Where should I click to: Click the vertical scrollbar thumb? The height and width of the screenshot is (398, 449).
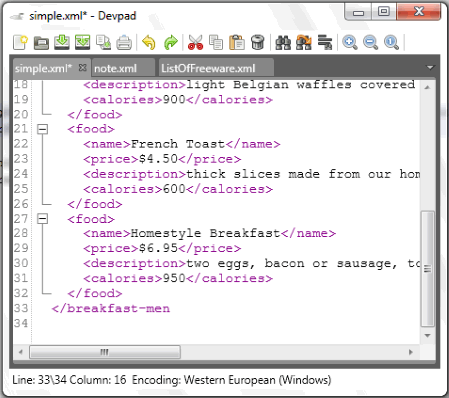pos(428,269)
